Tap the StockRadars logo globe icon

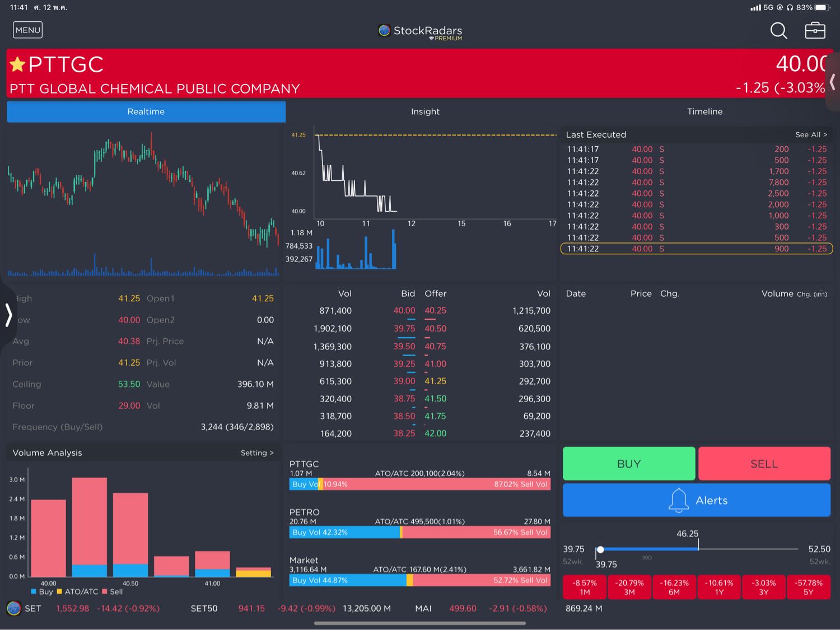pyautogui.click(x=384, y=30)
